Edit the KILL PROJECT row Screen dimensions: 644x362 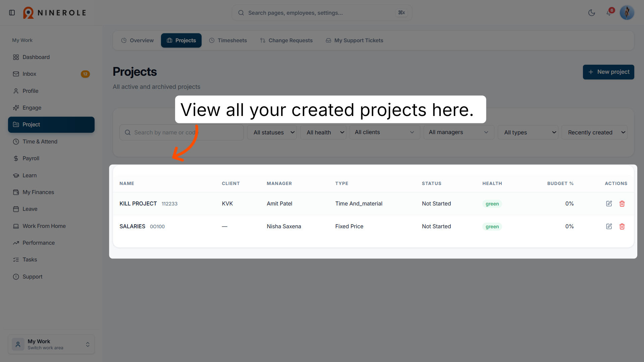click(x=609, y=203)
